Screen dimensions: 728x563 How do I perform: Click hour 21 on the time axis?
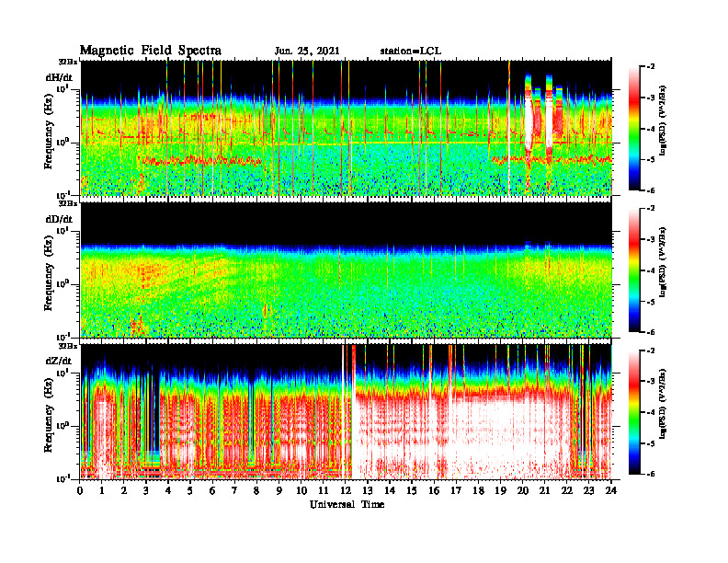pyautogui.click(x=544, y=491)
